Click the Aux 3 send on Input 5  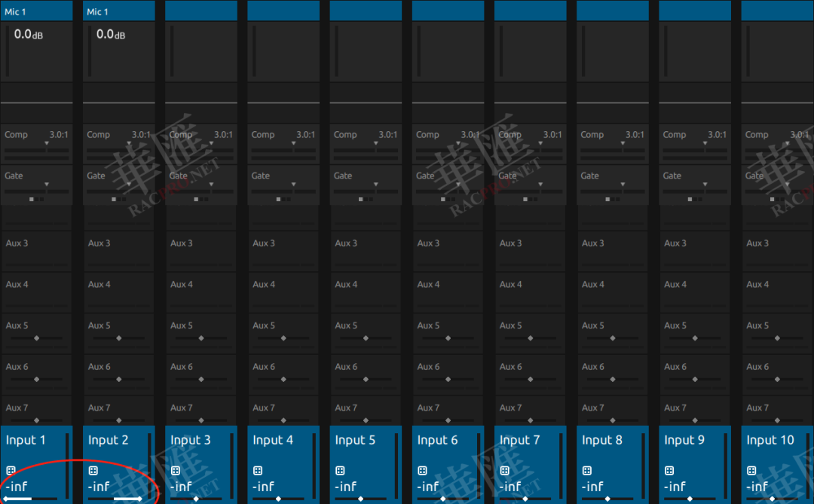(366, 250)
